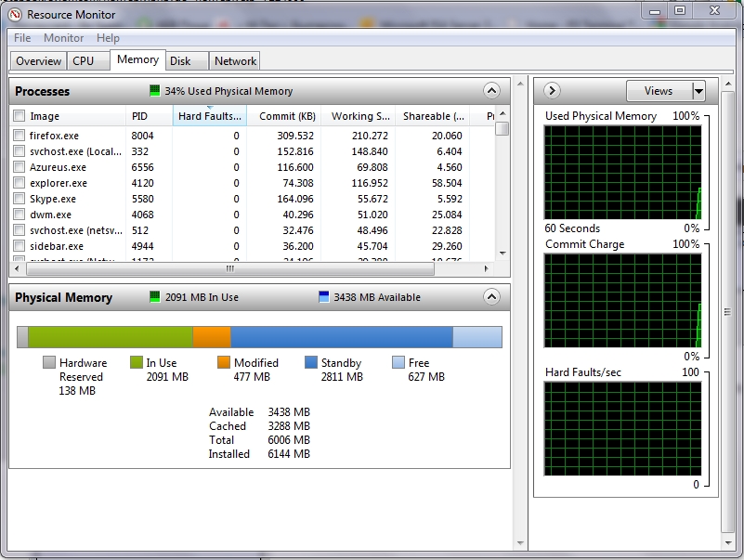Click the green In Use indicator in Physical Memory header

(155, 297)
